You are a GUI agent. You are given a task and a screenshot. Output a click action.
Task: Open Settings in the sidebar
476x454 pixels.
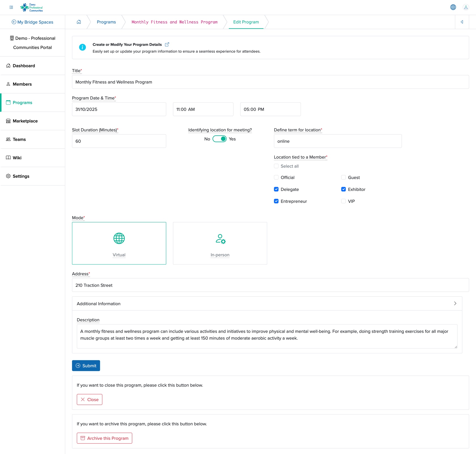point(33,176)
